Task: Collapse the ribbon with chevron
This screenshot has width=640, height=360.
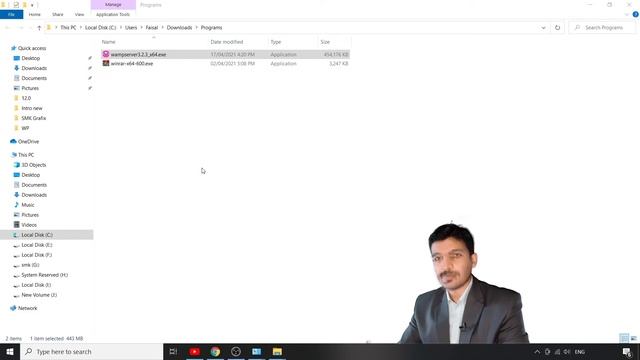Action: click(x=627, y=14)
